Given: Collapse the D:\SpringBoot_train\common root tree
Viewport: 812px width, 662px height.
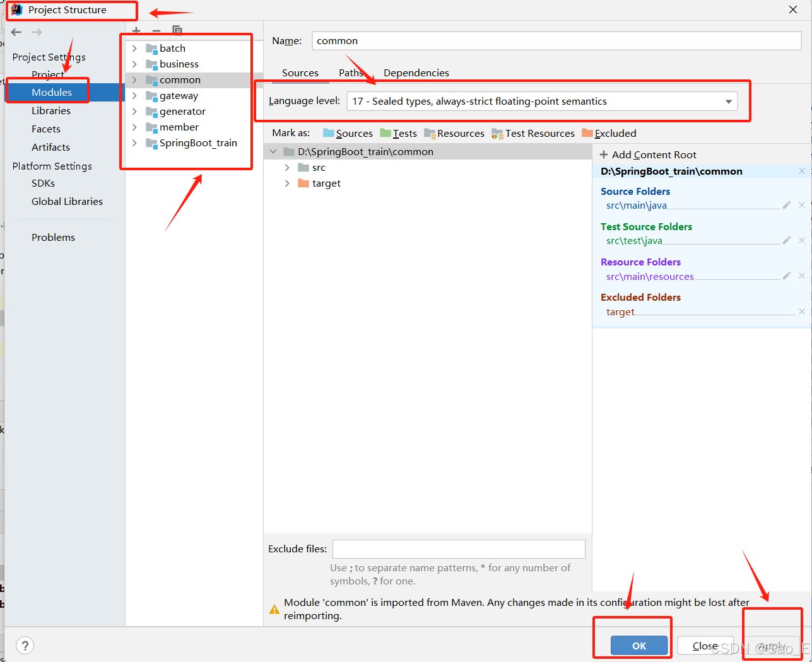Looking at the screenshot, I should click(x=273, y=151).
